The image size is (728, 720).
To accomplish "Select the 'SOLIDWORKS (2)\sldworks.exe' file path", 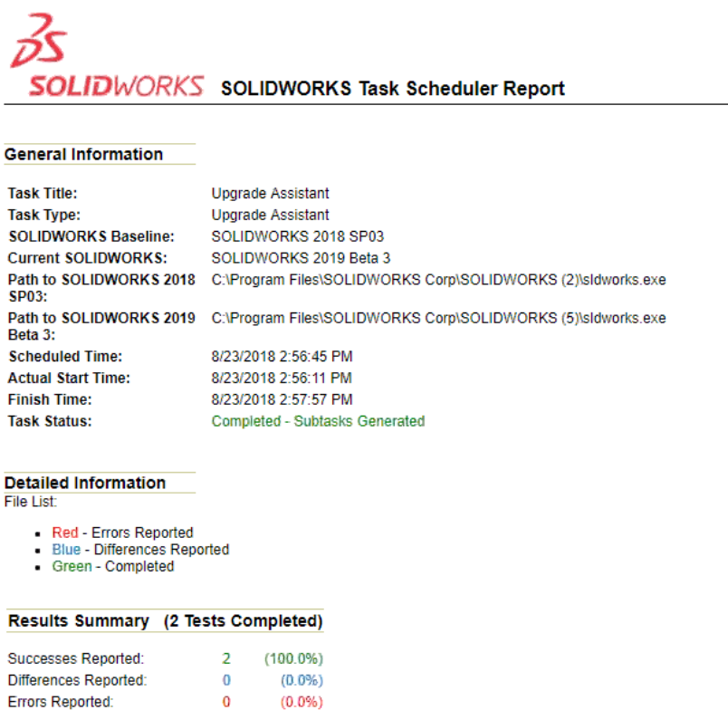I will (x=439, y=280).
